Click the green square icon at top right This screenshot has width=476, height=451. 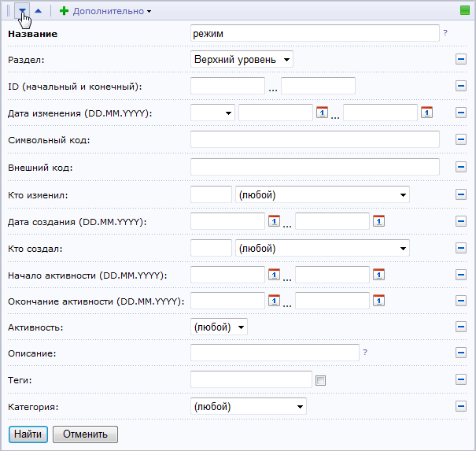coord(465,11)
